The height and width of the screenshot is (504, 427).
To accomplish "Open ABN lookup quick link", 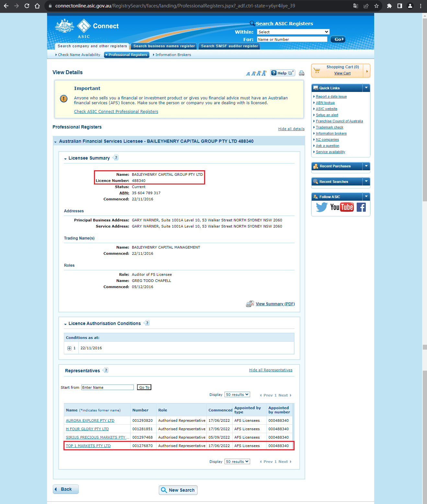I will click(x=325, y=103).
